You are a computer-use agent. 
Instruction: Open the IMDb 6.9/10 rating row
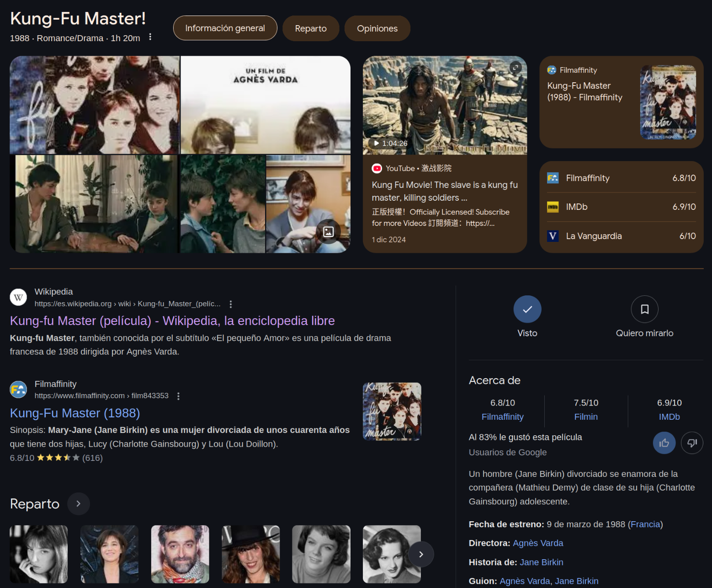tap(621, 207)
